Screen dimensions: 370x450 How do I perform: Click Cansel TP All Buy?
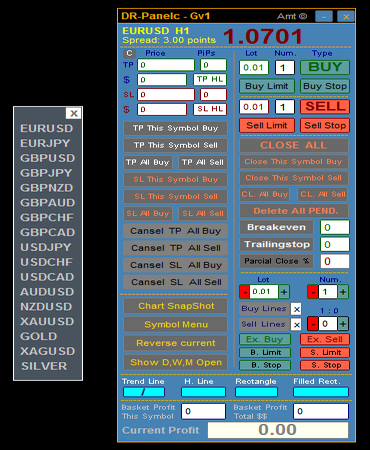pyautogui.click(x=175, y=231)
